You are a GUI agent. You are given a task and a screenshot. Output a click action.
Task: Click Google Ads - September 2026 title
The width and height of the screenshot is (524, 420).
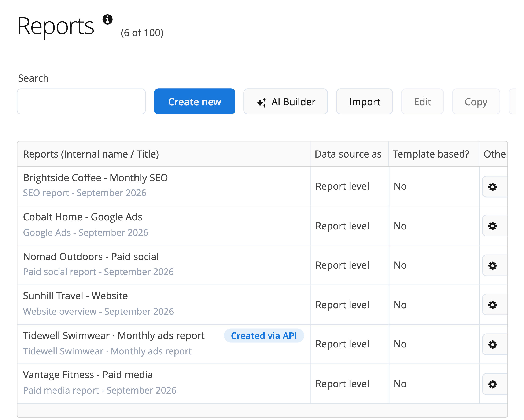[x=86, y=233]
